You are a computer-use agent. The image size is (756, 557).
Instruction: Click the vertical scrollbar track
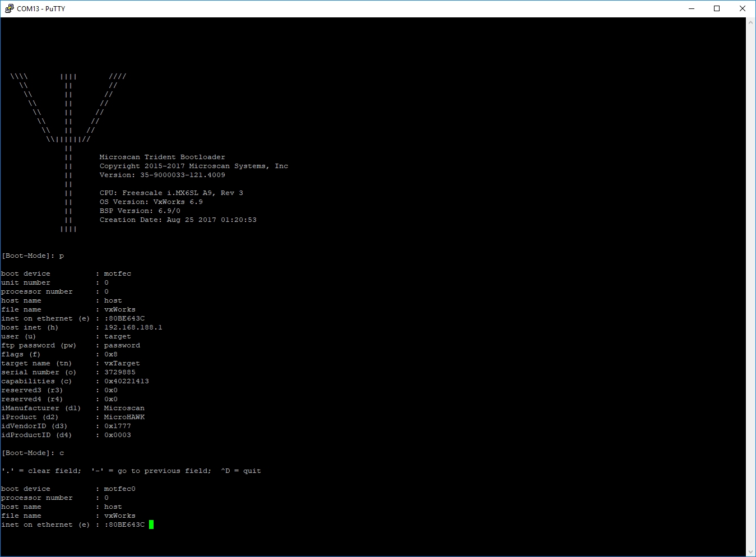click(751, 287)
